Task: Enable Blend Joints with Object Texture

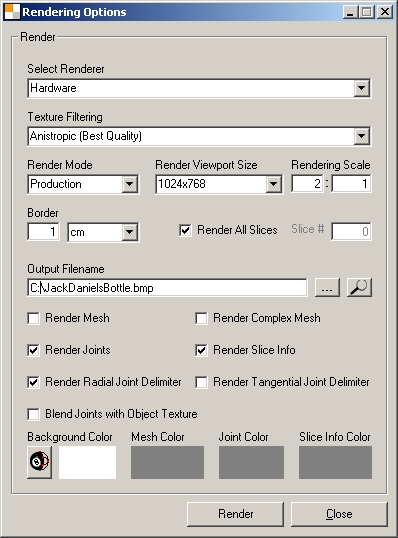Action: [x=33, y=414]
